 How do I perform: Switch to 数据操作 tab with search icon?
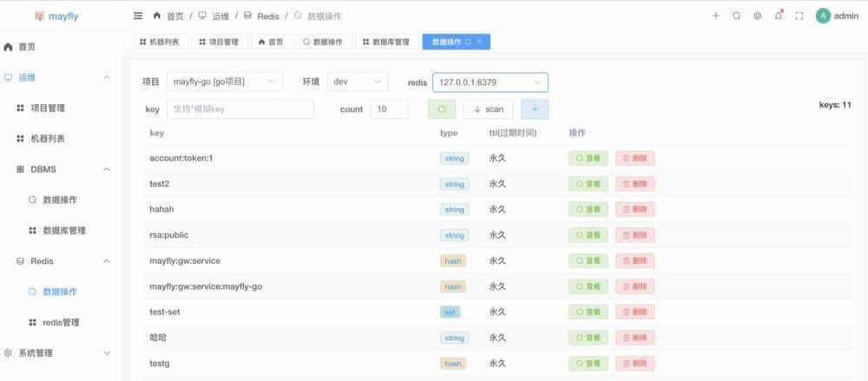click(x=323, y=42)
